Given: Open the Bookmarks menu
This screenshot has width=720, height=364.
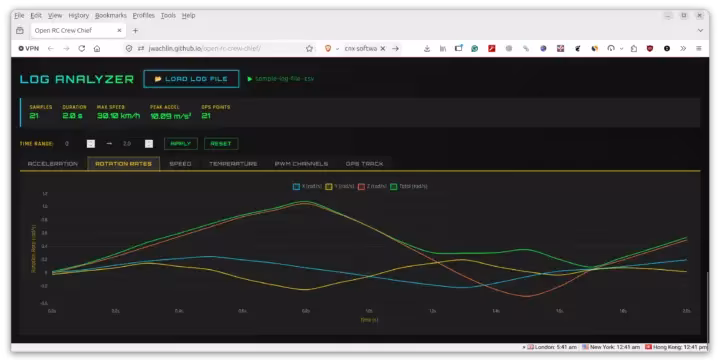Looking at the screenshot, I should tap(111, 15).
